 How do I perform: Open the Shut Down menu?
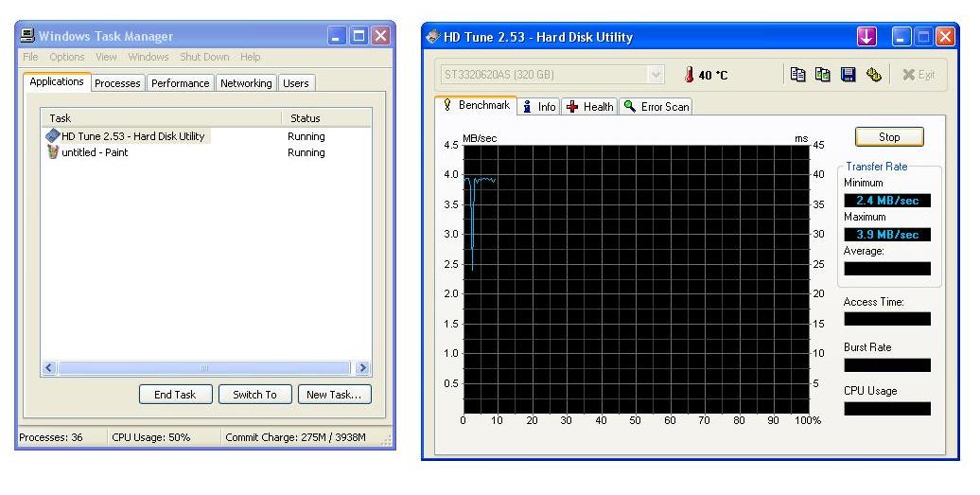(x=204, y=57)
